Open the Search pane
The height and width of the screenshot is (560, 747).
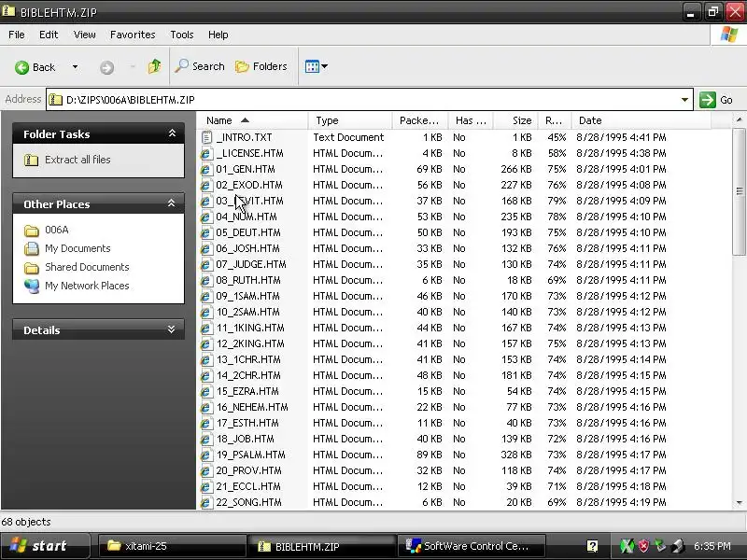(x=200, y=66)
